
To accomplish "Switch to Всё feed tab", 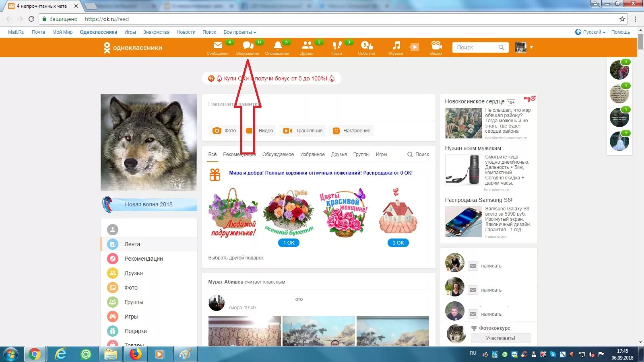I will (x=213, y=154).
